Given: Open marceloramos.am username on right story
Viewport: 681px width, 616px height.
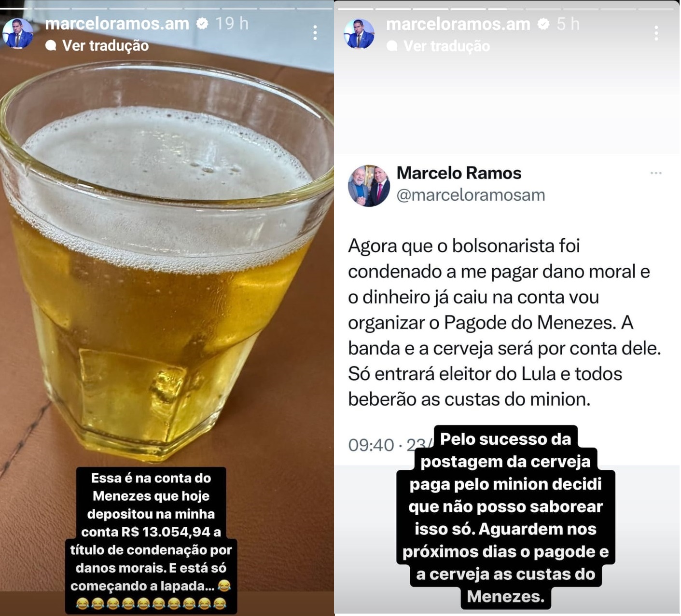Looking at the screenshot, I should 459,24.
